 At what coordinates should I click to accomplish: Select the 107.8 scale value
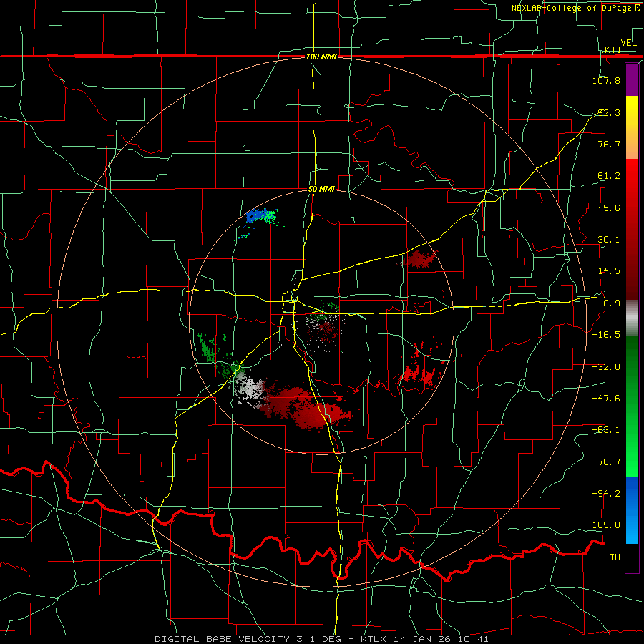pyautogui.click(x=606, y=80)
